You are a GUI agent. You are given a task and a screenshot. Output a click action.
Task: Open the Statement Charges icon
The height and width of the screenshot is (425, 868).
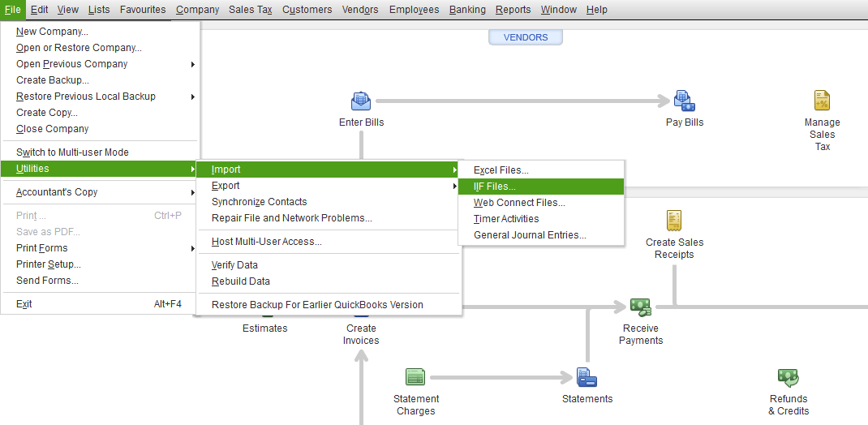click(x=415, y=377)
